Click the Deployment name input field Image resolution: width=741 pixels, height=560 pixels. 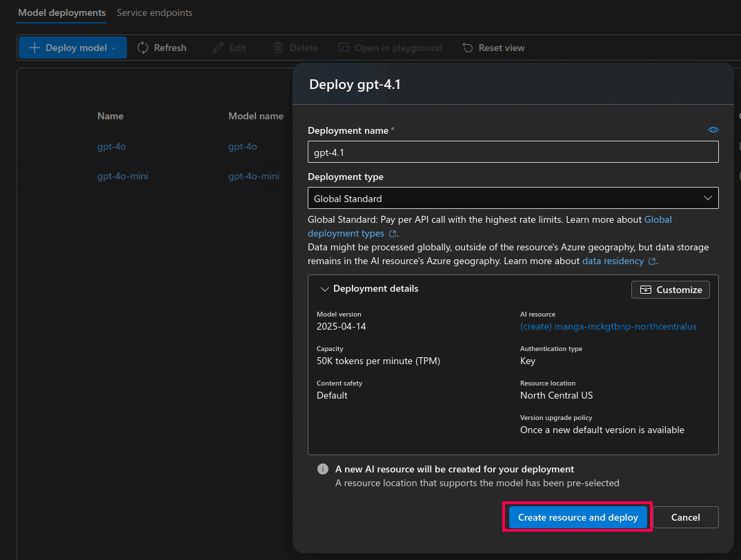tap(513, 152)
